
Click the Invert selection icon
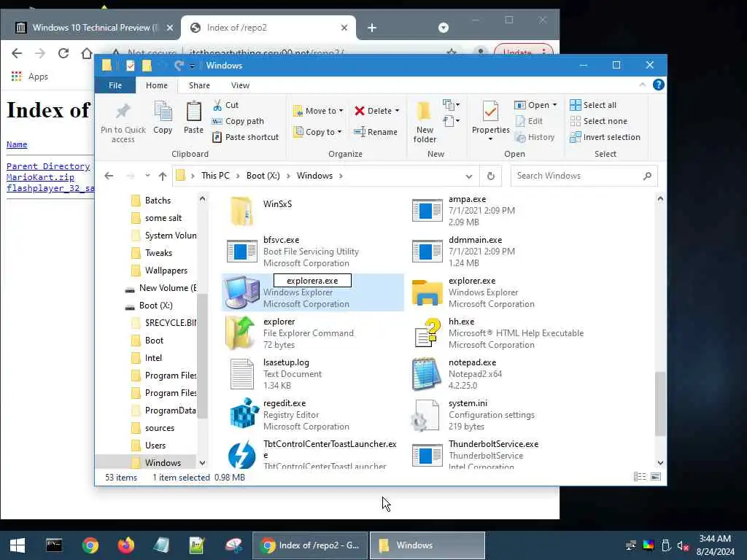576,137
